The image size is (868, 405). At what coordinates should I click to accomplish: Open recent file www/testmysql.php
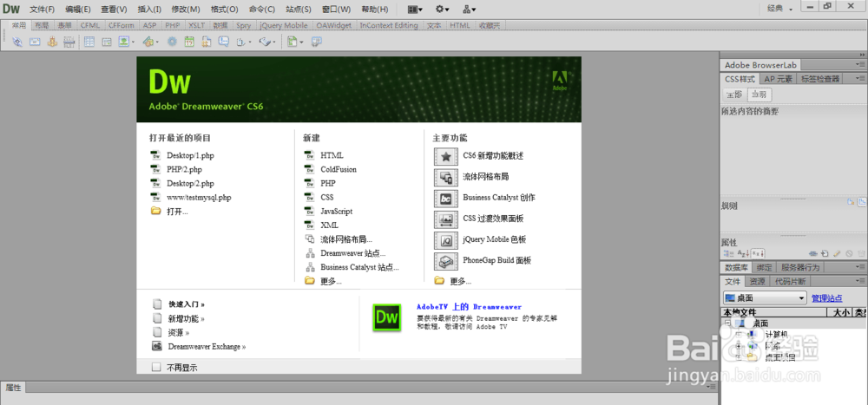(199, 198)
